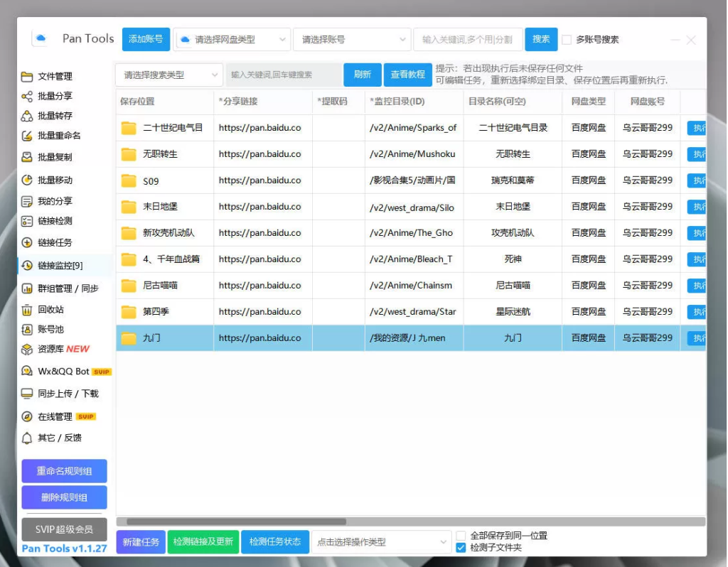Click the 链接监控[9] clock icon
This screenshot has height=567, width=728.
[27, 266]
